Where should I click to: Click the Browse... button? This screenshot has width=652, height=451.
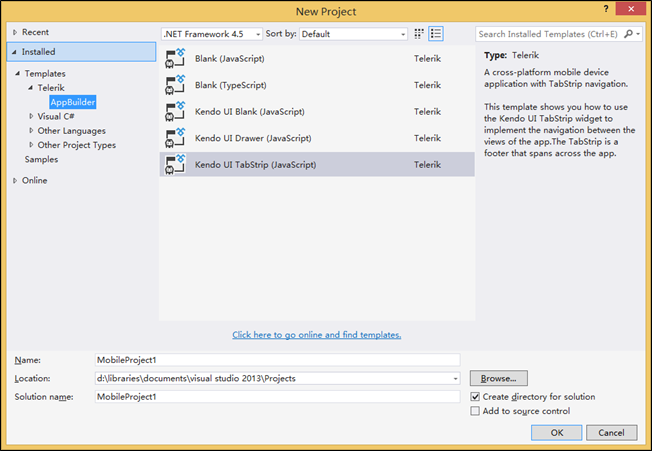(499, 378)
